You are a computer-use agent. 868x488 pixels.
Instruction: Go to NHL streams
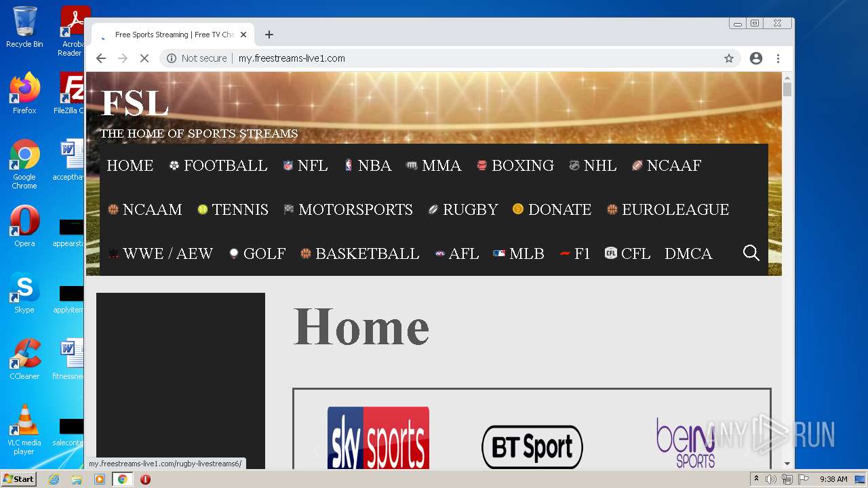point(593,165)
